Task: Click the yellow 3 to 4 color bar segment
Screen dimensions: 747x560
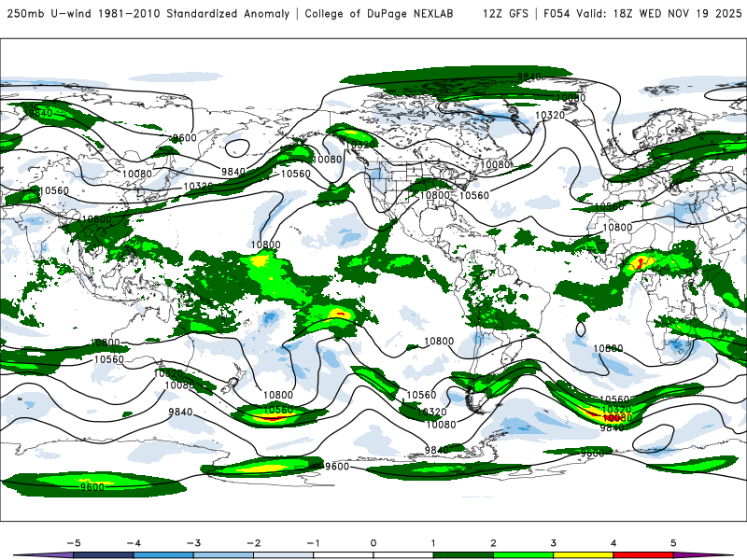Action: pos(584,555)
